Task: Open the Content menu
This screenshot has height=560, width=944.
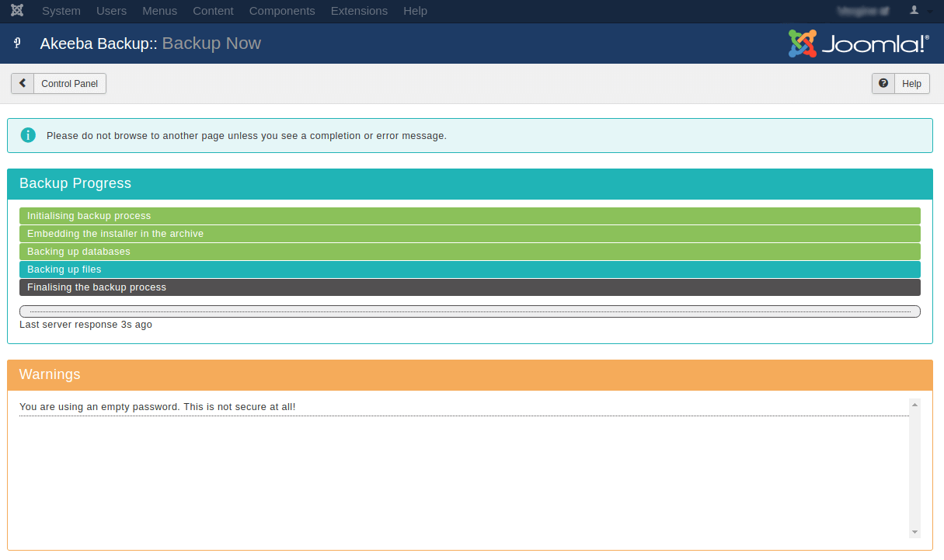Action: (213, 11)
